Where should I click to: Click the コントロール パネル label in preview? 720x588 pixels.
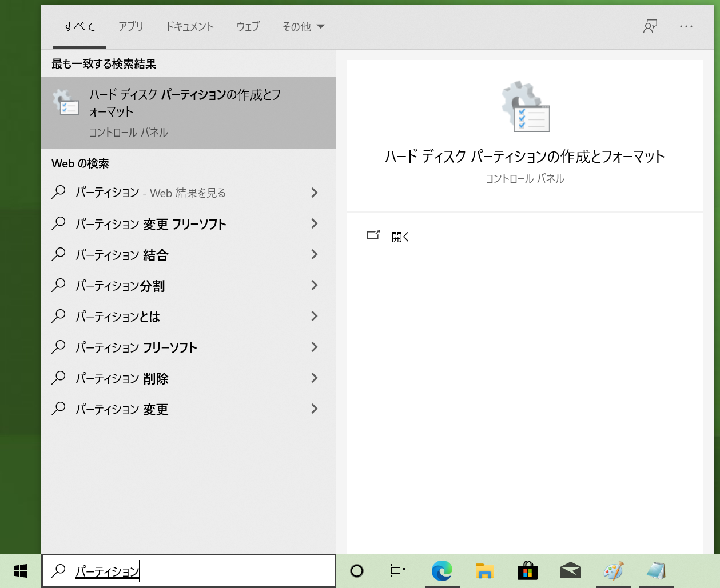525,179
